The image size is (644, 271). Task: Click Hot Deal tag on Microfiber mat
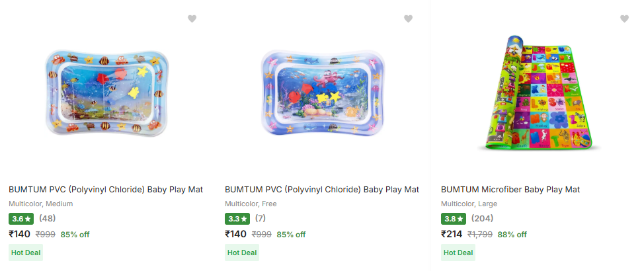(x=458, y=252)
